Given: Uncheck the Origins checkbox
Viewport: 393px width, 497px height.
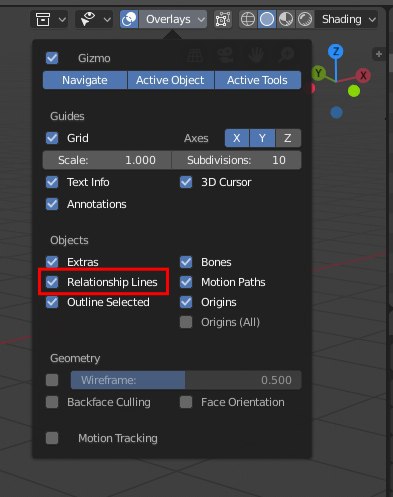Looking at the screenshot, I should point(186,302).
